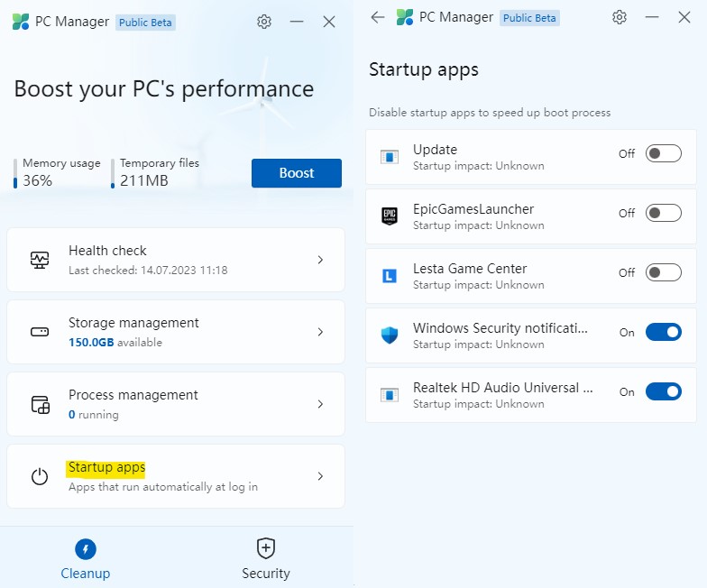Viewport: 707px width, 588px height.
Task: Turn on Lesta Game Center startup
Action: pyautogui.click(x=664, y=272)
